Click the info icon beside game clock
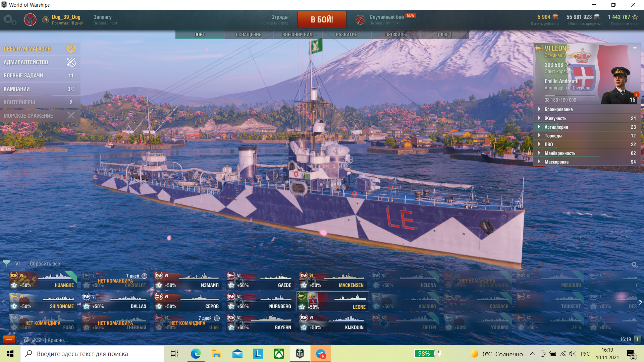This screenshot has height=362, width=644. tap(638, 339)
